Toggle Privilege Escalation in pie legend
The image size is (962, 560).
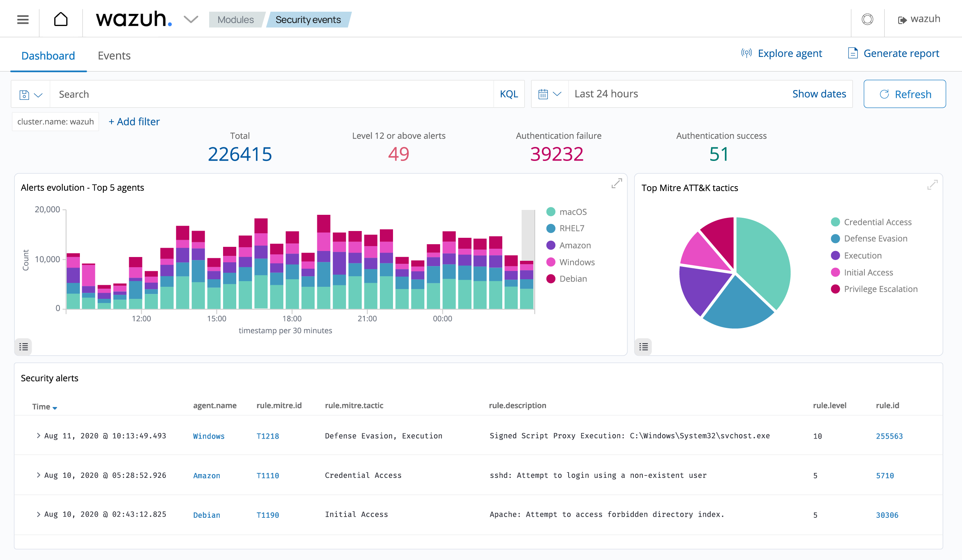point(875,289)
